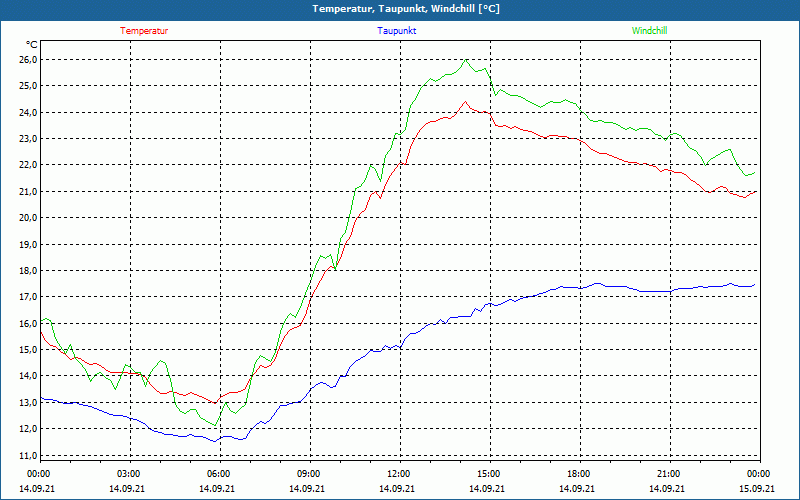Click the 11,0 y-axis value
The width and height of the screenshot is (800, 500).
pyautogui.click(x=29, y=455)
